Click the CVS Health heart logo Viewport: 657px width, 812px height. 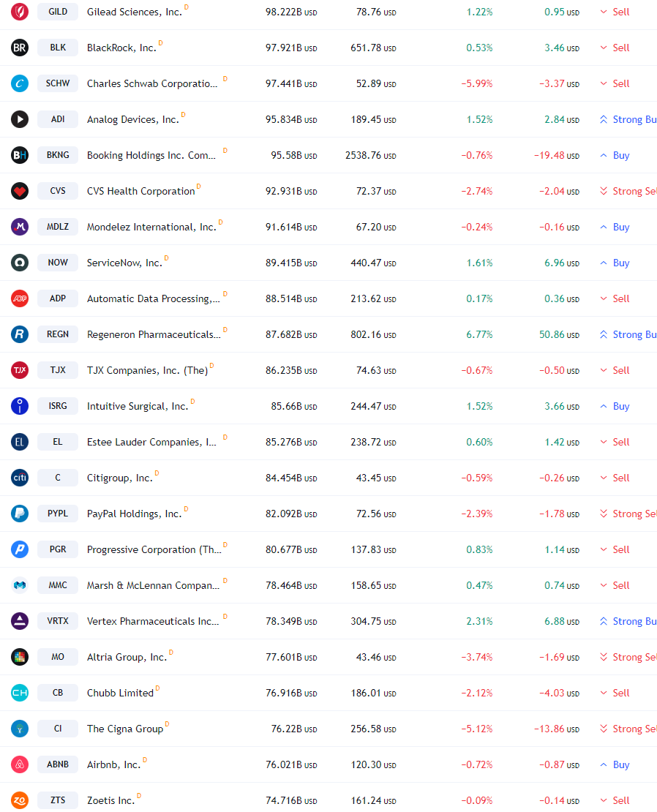(x=20, y=191)
